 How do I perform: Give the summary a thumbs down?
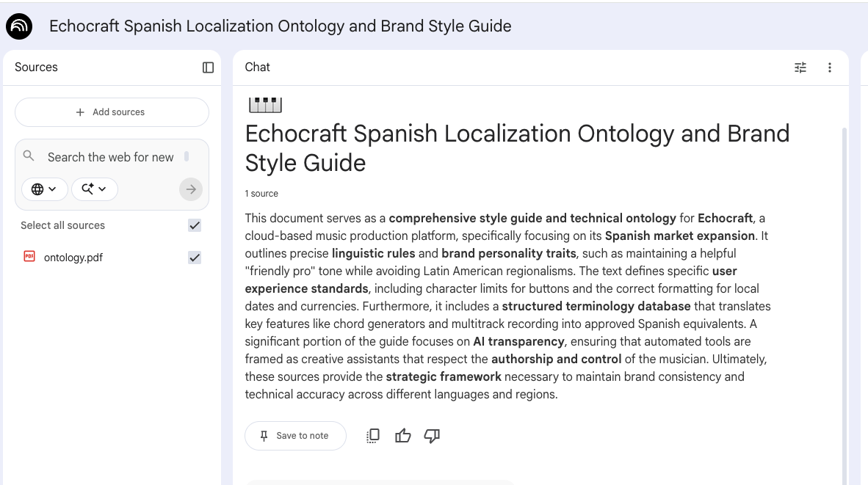pyautogui.click(x=432, y=436)
